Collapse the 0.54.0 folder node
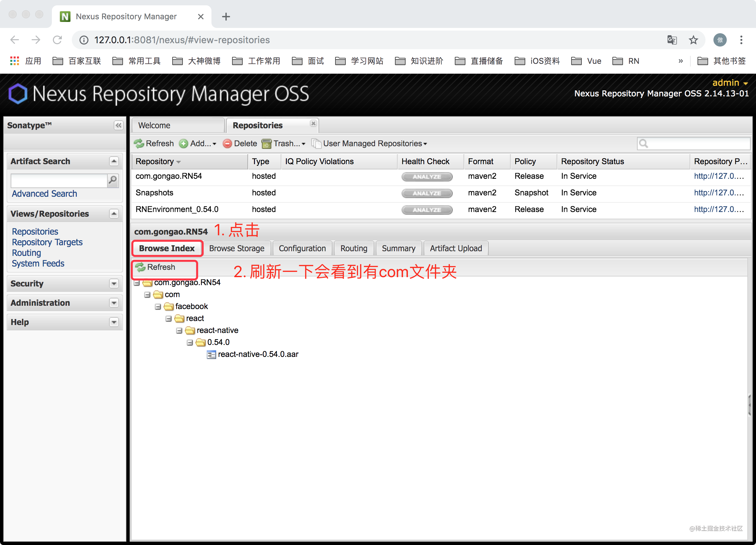Screen dimensions: 756x545 (190, 343)
